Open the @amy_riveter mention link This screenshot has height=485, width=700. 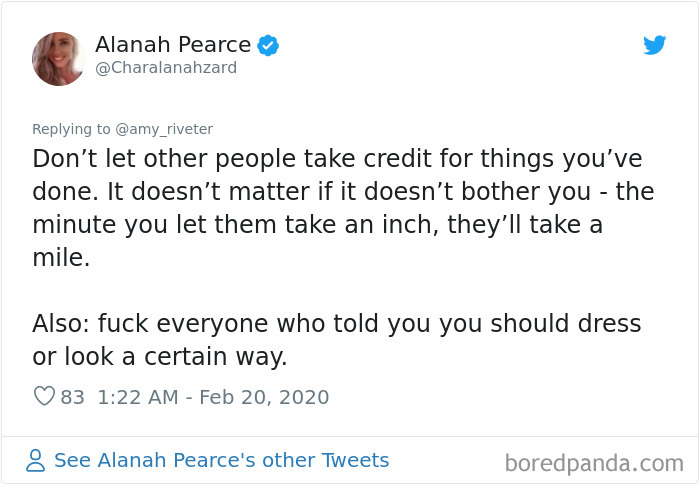[164, 129]
